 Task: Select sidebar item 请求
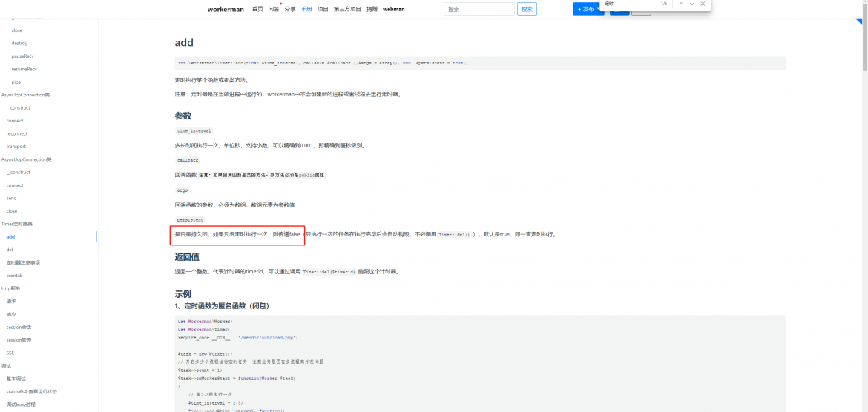pos(11,301)
